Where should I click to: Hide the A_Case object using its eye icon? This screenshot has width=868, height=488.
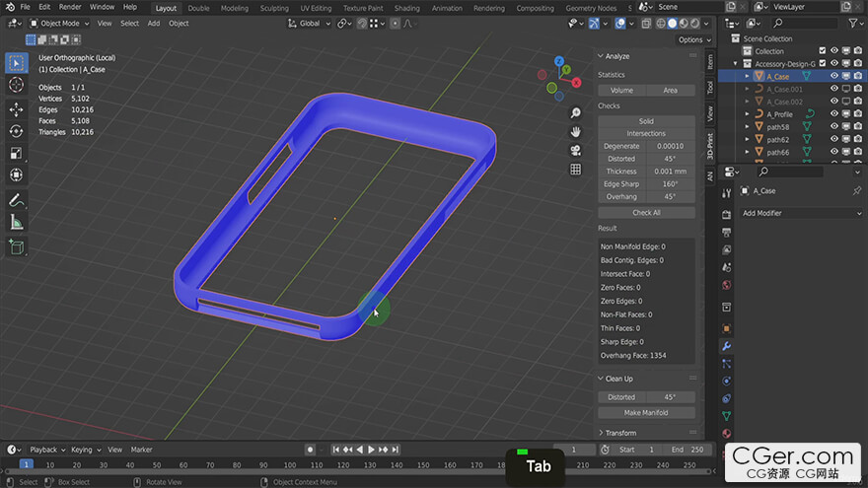click(834, 76)
